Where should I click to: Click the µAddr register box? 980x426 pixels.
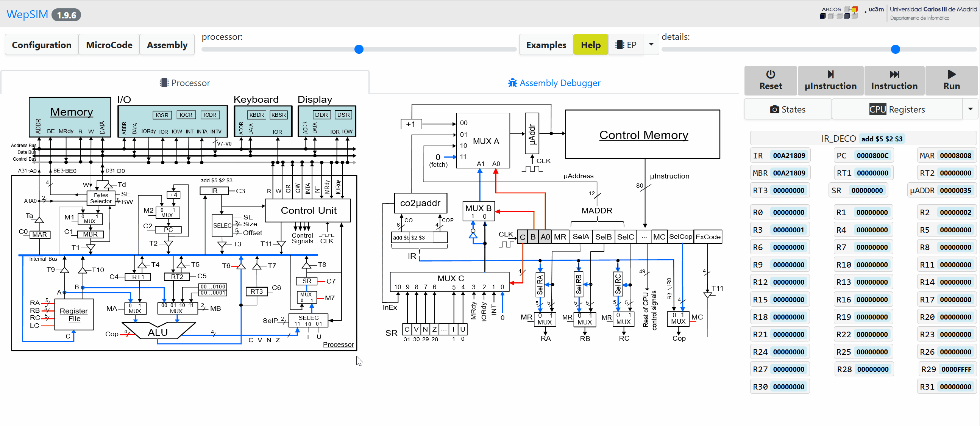pyautogui.click(x=532, y=134)
